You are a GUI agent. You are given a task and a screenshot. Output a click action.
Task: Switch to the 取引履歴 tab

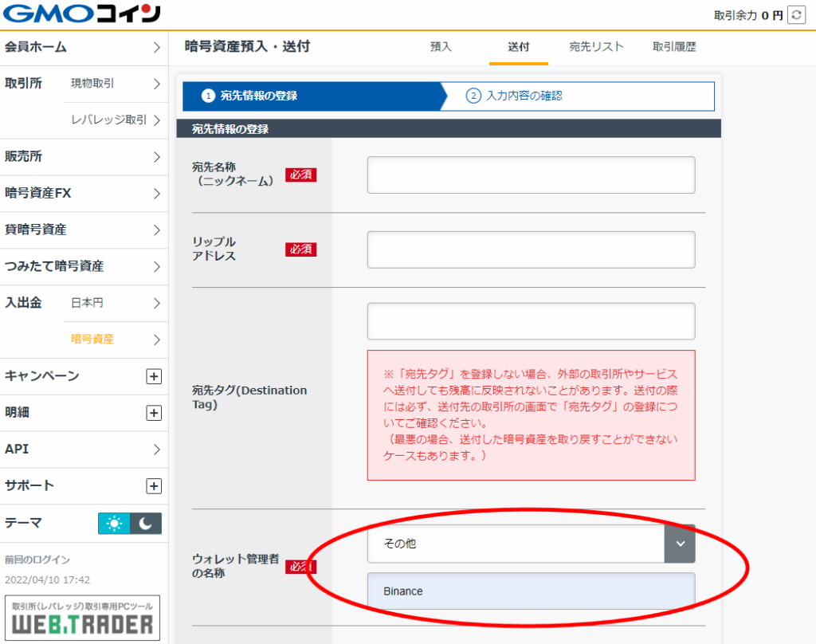point(674,47)
